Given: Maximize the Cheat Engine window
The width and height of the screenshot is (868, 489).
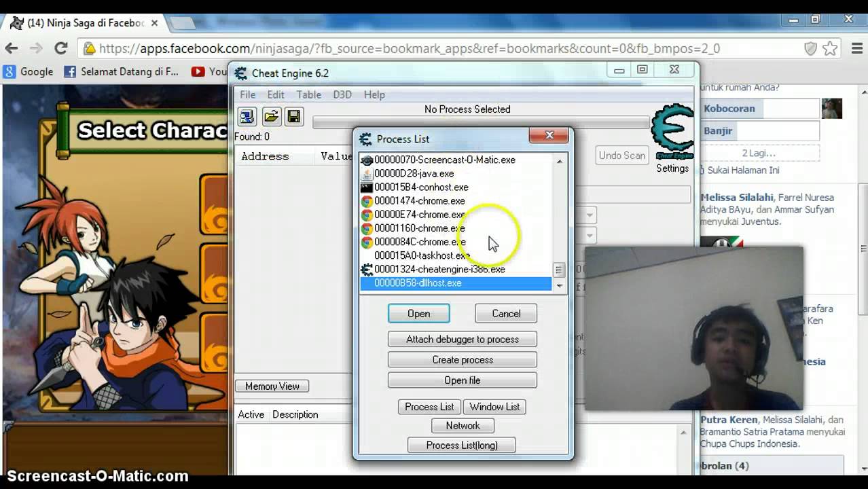Looking at the screenshot, I should (642, 70).
